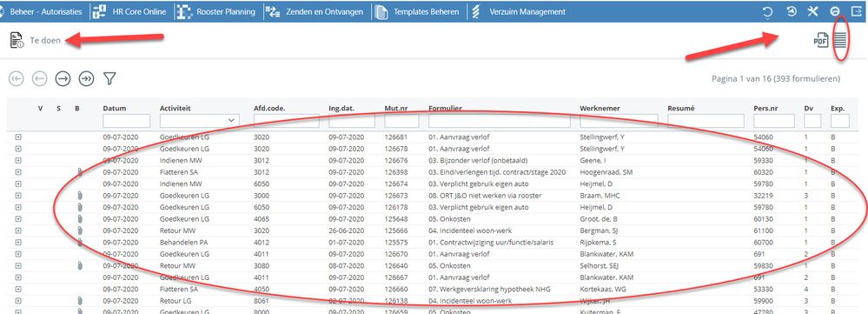Click the Pers.nr filter input field

[774, 121]
